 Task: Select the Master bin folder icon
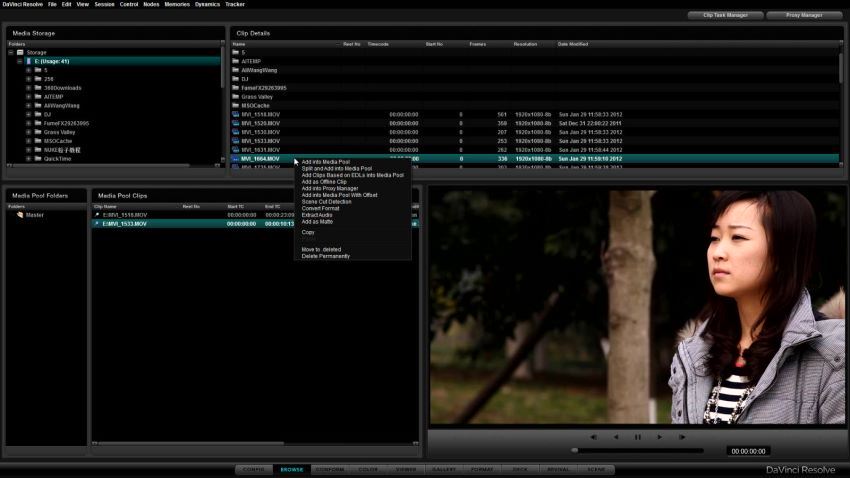coord(20,215)
